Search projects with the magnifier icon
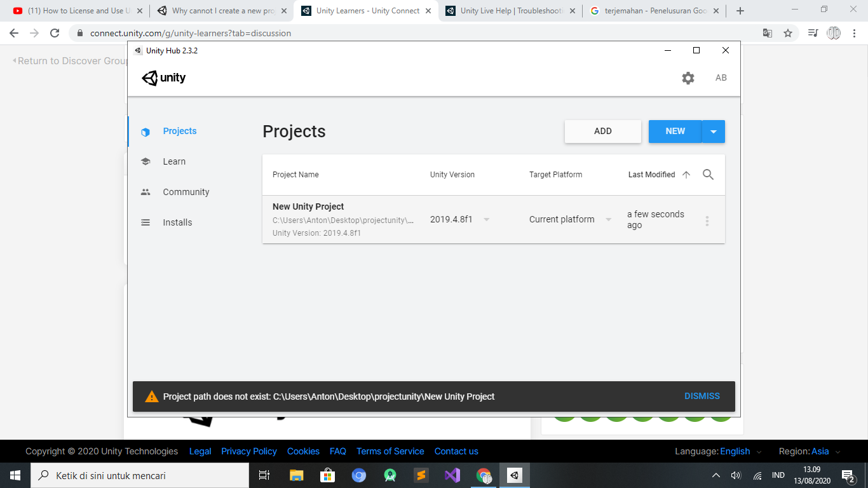 tap(708, 175)
